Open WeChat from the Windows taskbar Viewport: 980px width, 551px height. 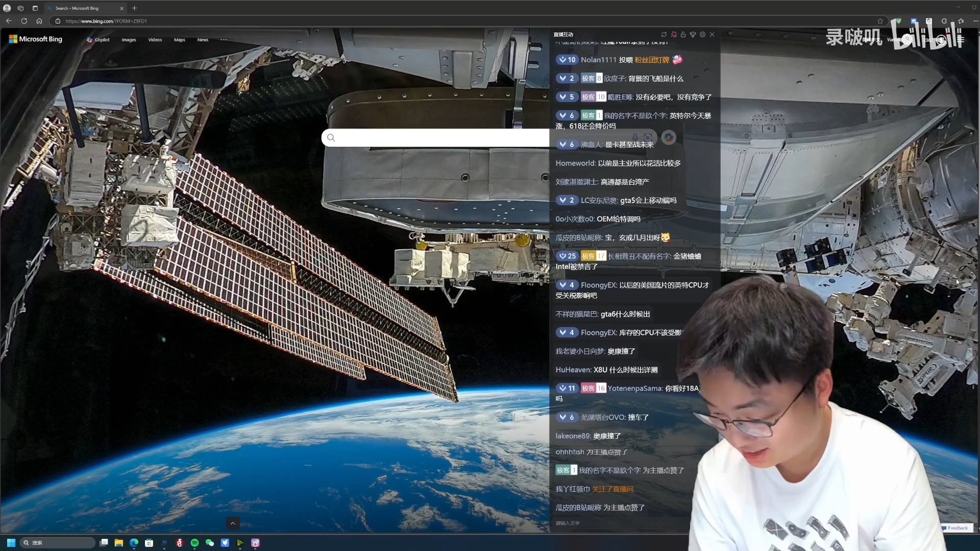tap(209, 543)
